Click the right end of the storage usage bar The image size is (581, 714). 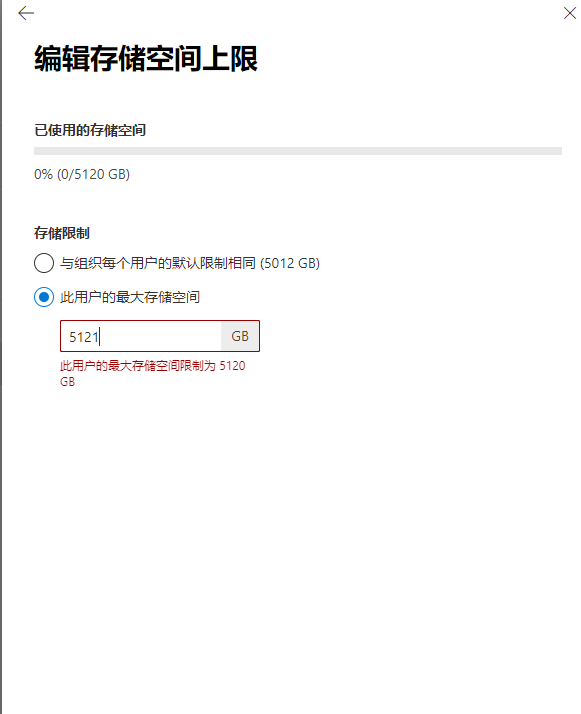[x=559, y=151]
